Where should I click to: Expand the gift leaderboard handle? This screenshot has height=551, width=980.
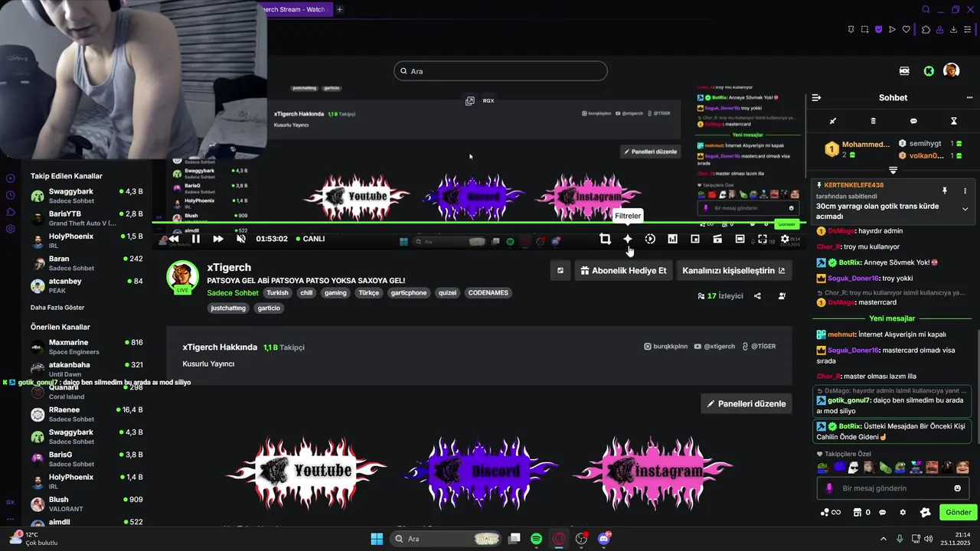pos(893,170)
